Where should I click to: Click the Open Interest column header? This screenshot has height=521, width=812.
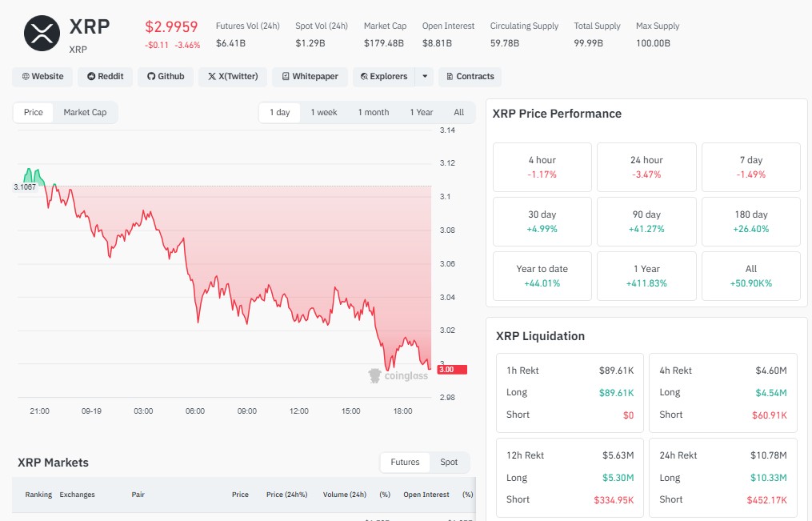426,495
